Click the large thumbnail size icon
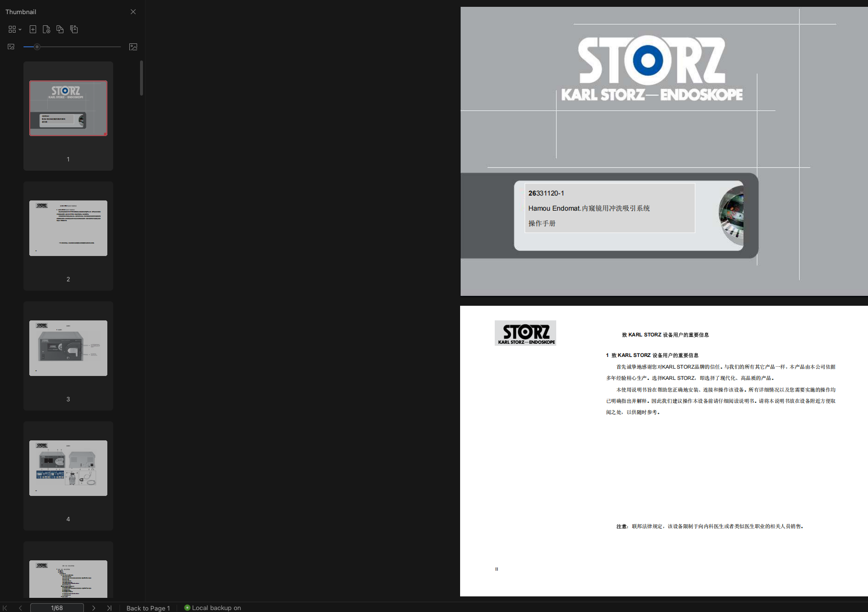 133,47
